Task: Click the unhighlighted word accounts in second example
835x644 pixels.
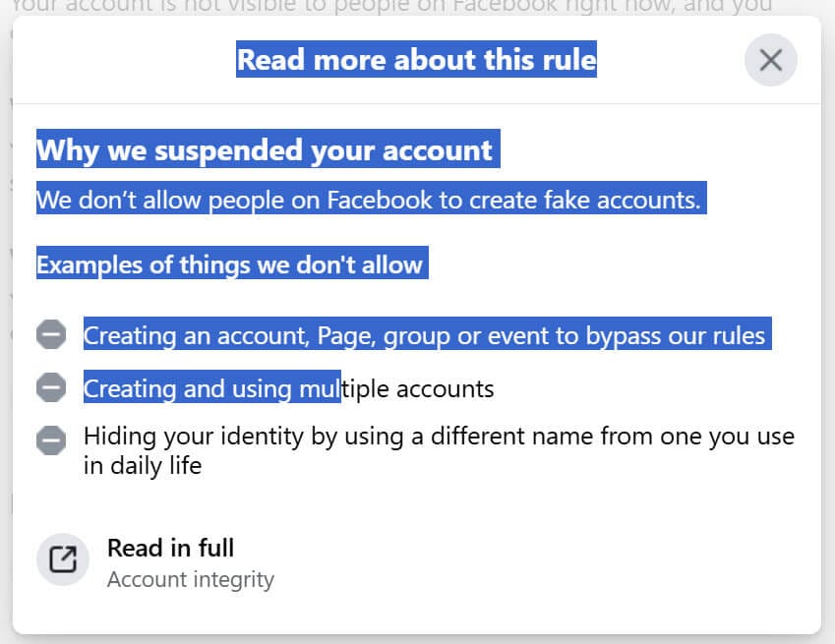Action: click(446, 389)
